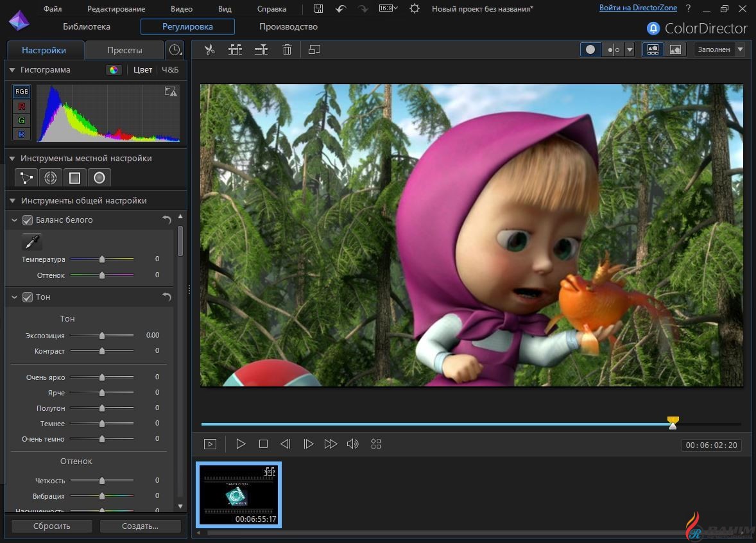Open the Редактирование menu
Image resolution: width=756 pixels, height=543 pixels.
pos(116,9)
